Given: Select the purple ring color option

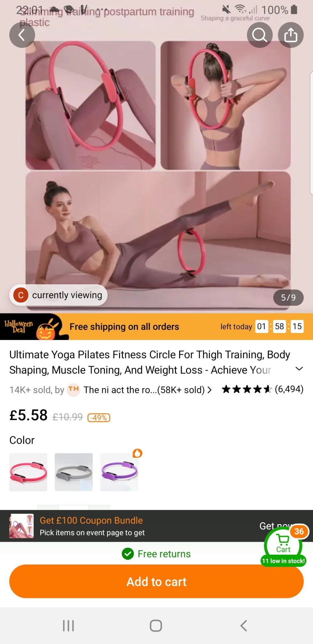Looking at the screenshot, I should 119,472.
